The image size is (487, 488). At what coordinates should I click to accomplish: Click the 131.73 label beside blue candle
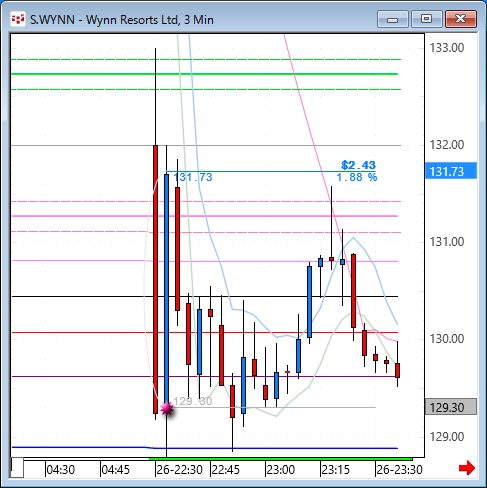(x=193, y=177)
